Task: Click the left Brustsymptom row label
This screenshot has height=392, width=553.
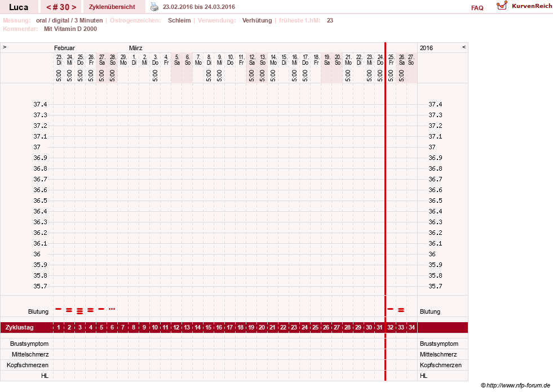Action: [x=29, y=344]
